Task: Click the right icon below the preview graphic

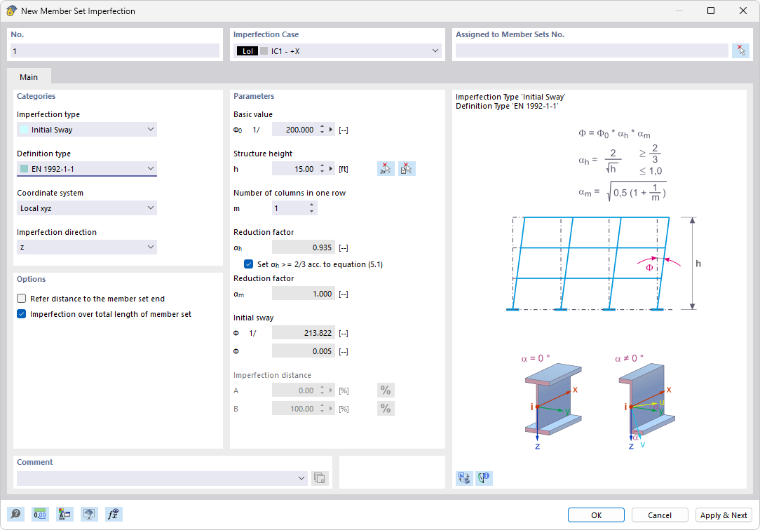Action: point(484,478)
